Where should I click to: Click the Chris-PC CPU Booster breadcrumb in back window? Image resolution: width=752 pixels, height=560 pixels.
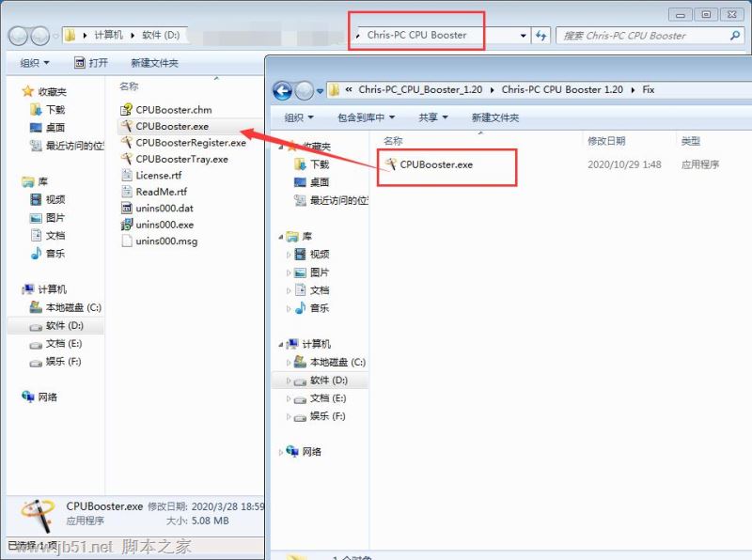416,35
